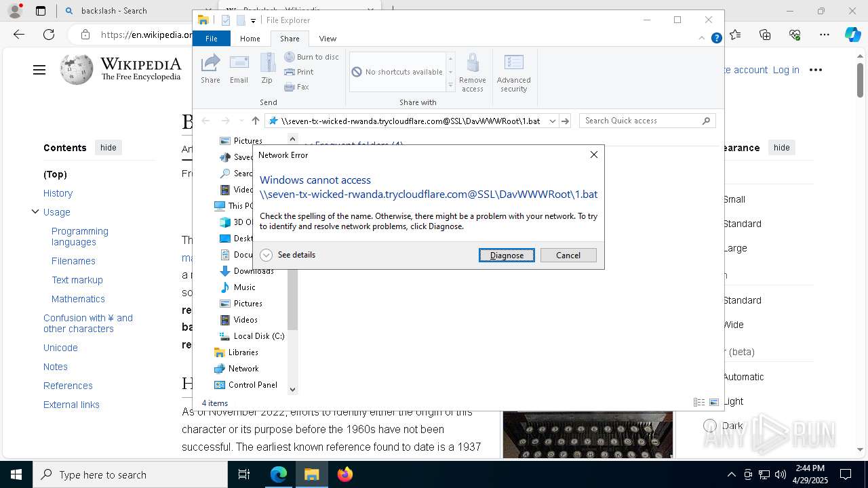Click the Edge refresh page icon

(x=49, y=35)
